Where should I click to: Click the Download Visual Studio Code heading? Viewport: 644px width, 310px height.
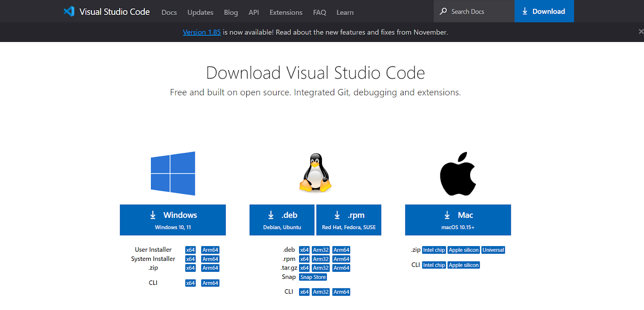(316, 73)
